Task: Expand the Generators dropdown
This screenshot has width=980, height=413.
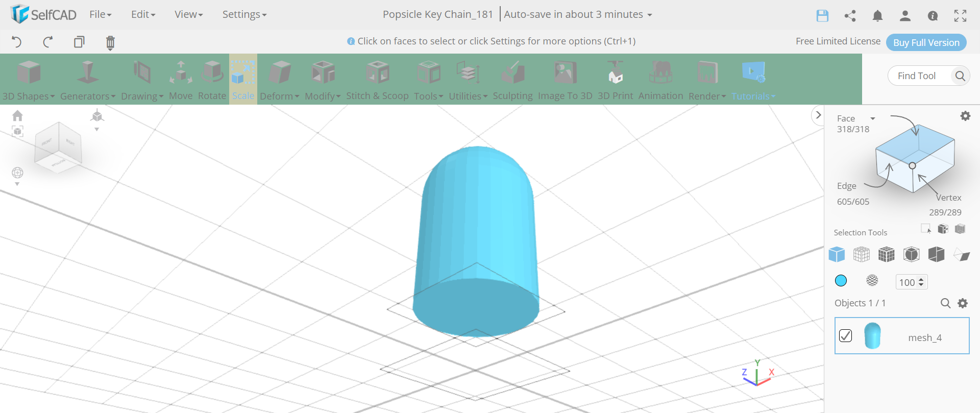Action: tap(88, 80)
